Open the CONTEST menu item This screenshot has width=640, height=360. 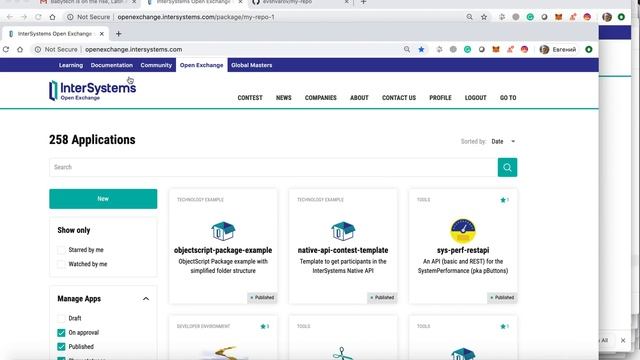(x=250, y=98)
